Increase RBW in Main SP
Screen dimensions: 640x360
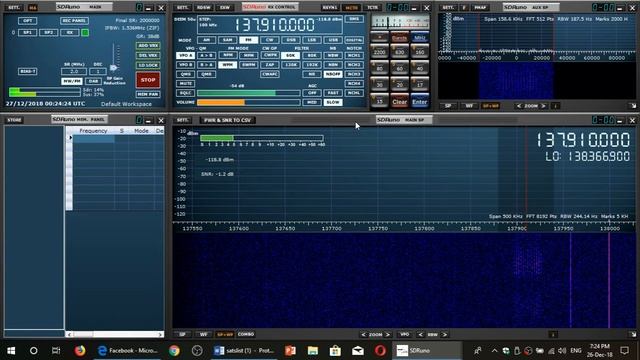444,334
